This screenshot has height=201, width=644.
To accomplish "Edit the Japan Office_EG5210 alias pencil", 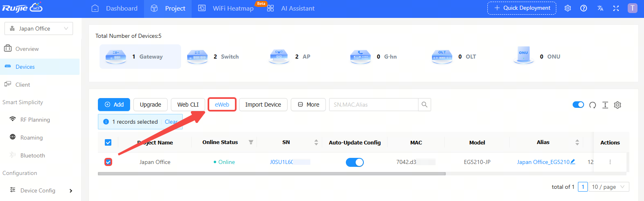I will point(573,162).
